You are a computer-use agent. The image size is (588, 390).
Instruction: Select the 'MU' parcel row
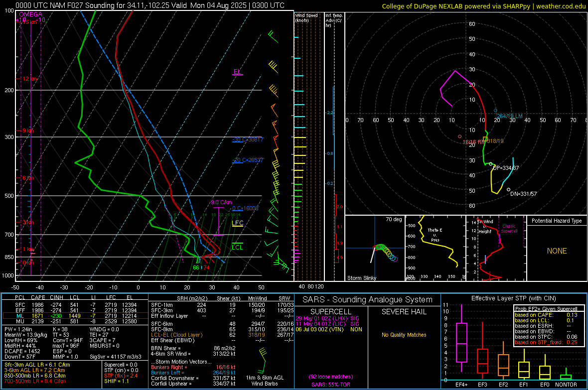(75, 321)
